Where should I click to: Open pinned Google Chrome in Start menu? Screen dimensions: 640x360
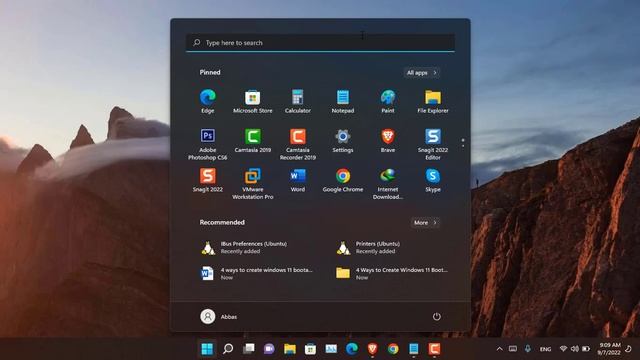[x=343, y=180]
